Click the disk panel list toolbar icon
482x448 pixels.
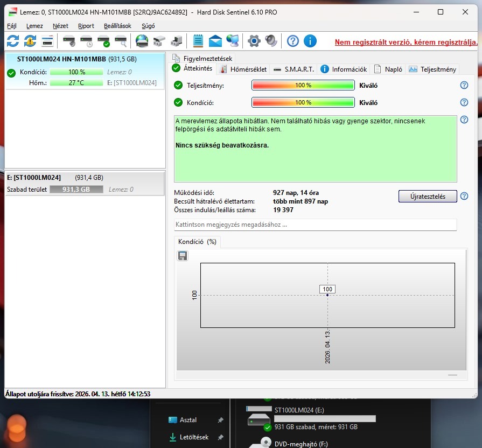tap(47, 41)
